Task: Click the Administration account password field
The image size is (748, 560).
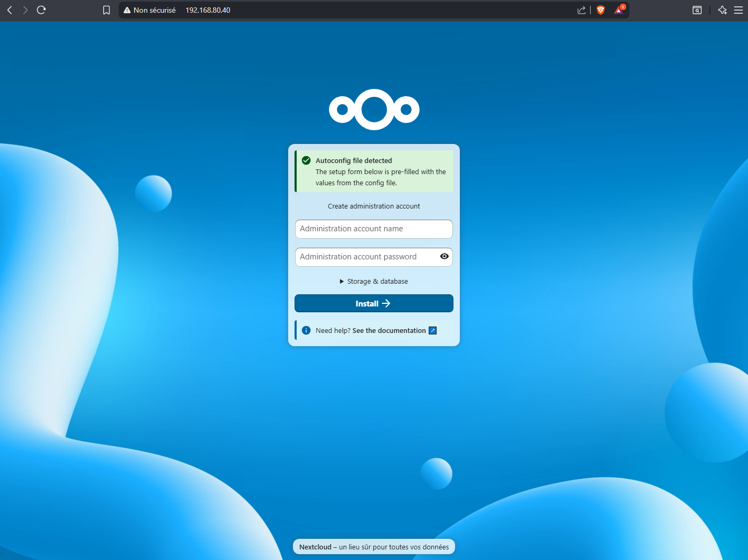Action: tap(366, 257)
